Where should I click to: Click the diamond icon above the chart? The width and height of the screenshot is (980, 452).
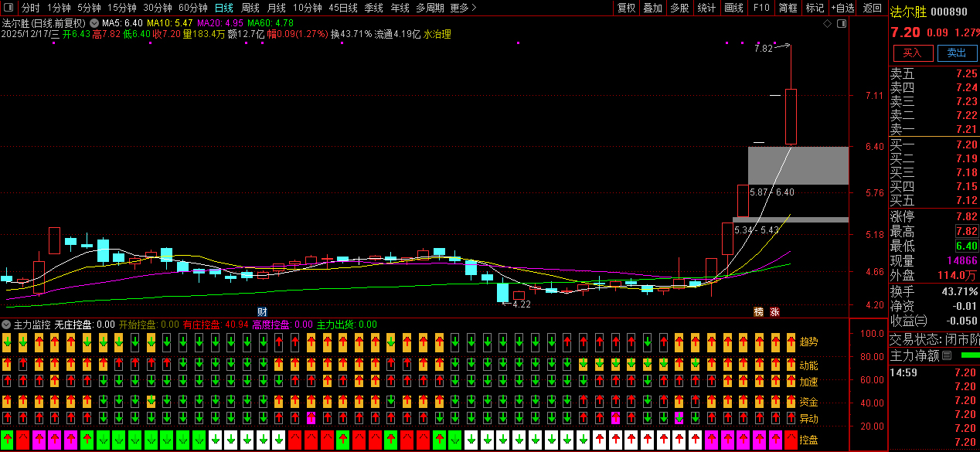click(827, 24)
